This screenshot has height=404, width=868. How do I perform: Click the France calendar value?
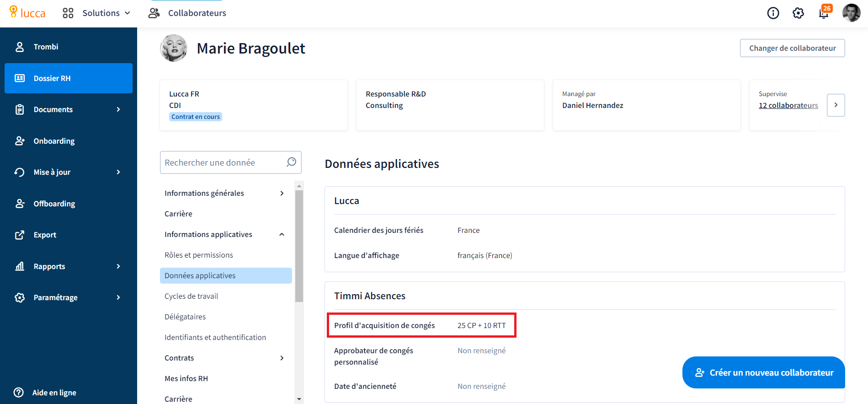[469, 230]
